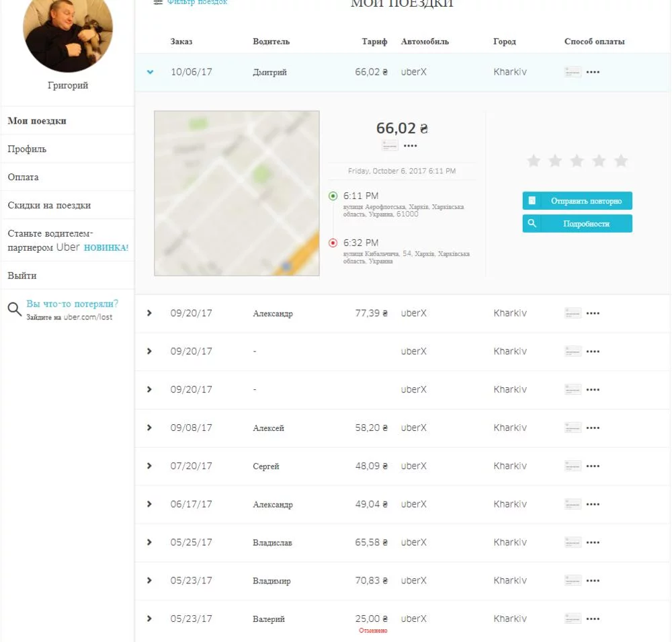Click fare 48,09 ₴ in Сергей row
Screen dimensions: 672x642
[371, 466]
